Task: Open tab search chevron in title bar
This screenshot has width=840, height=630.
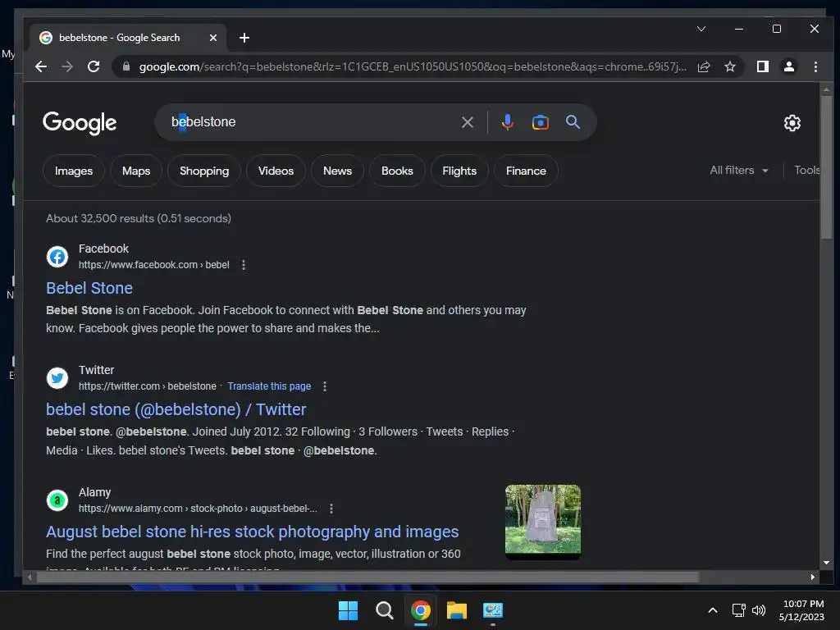Action: 701,29
